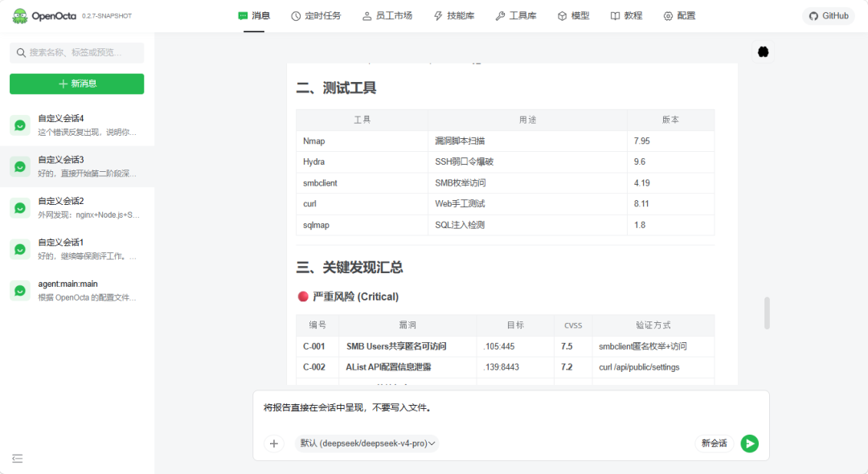Open conversation 自定义会话2
Image resolution: width=868 pixels, height=474 pixels.
coord(77,208)
